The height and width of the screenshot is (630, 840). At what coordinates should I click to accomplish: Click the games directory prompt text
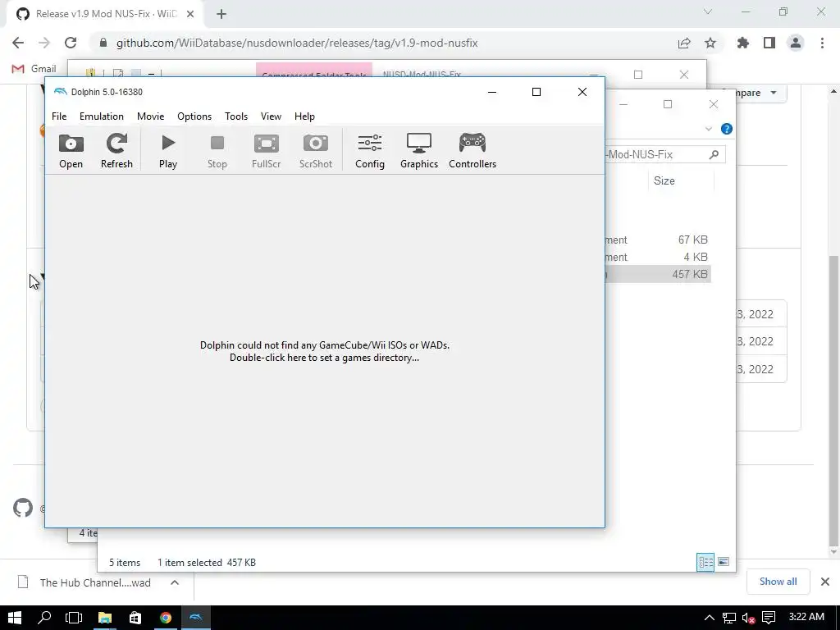[x=325, y=351]
